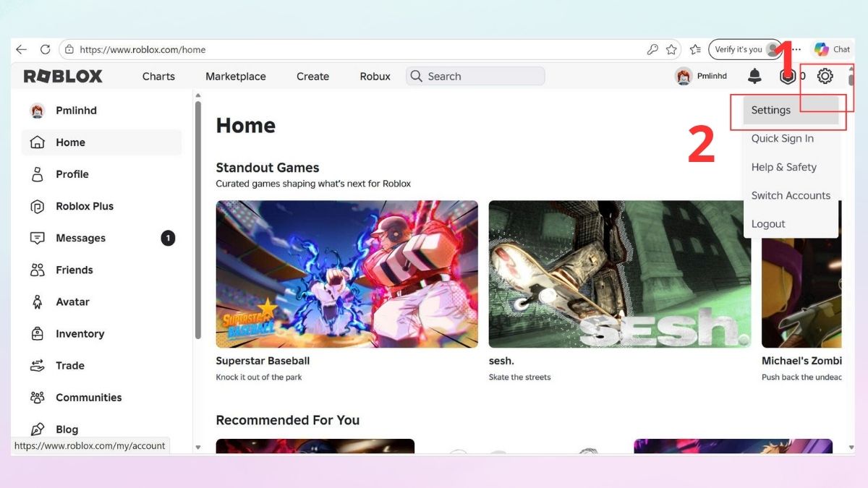This screenshot has height=488, width=868.
Task: Open Roblox Plus label in sidebar
Action: pyautogui.click(x=85, y=206)
